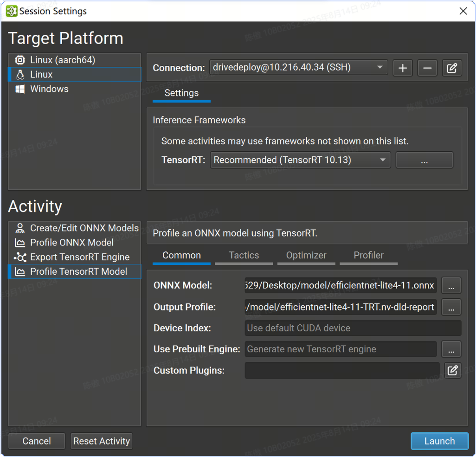Viewport: 476px width, 457px height.
Task: Click the Device Index field
Action: [353, 328]
